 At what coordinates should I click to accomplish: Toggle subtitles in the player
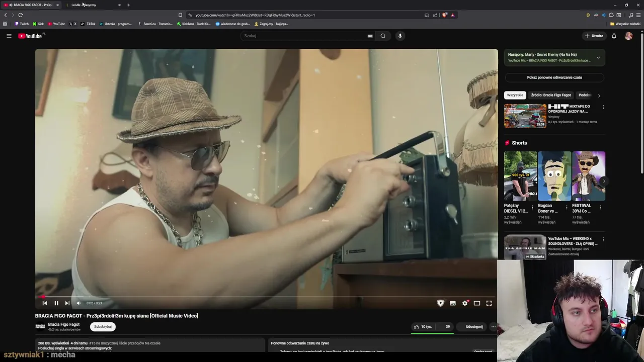coord(453,303)
